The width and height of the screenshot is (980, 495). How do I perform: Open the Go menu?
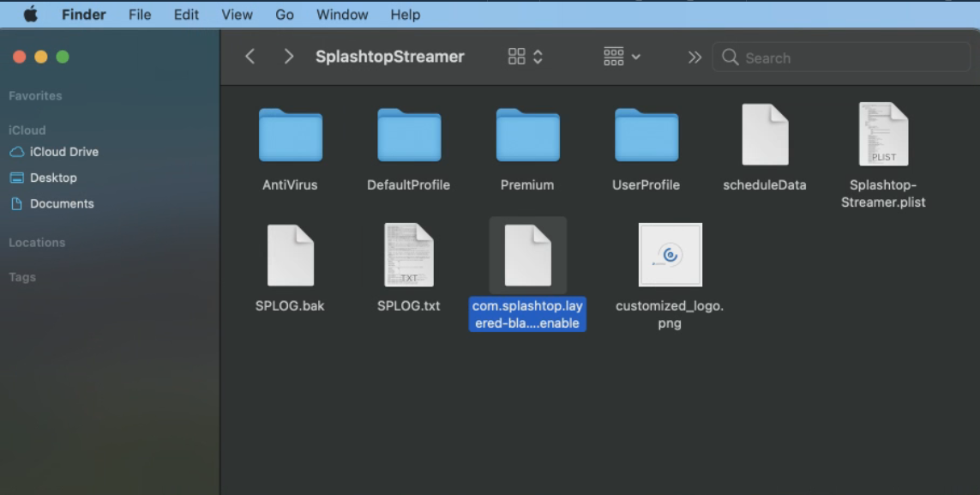click(x=285, y=15)
